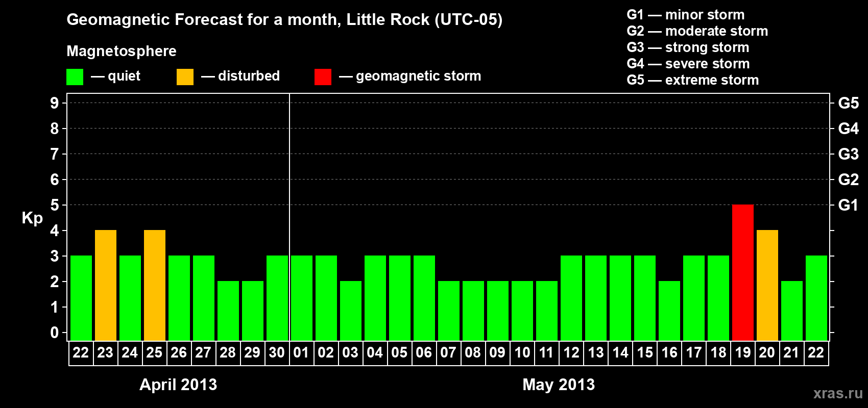Select the orange bar for April 25
The width and height of the screenshot is (868, 408).
tap(155, 285)
